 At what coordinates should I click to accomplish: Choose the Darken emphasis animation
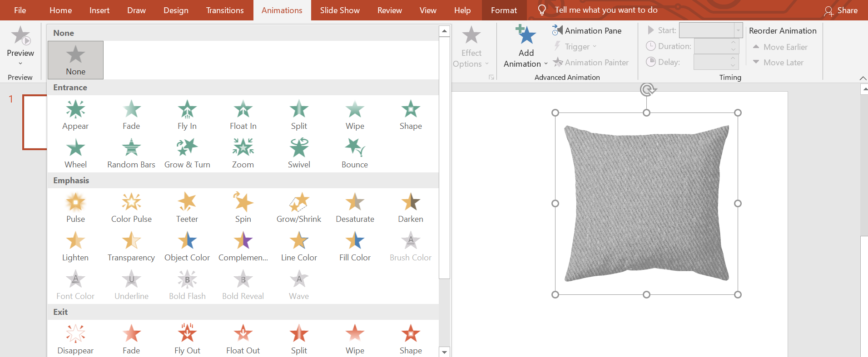(x=411, y=208)
